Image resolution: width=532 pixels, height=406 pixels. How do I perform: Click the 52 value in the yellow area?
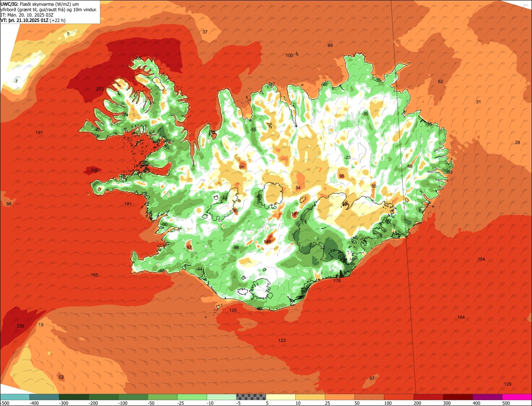61,377
